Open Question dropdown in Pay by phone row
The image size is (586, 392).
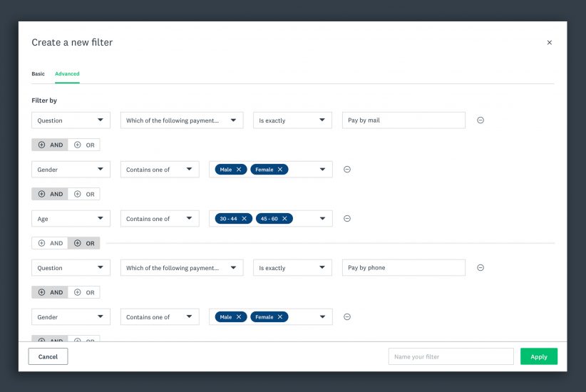click(x=71, y=267)
